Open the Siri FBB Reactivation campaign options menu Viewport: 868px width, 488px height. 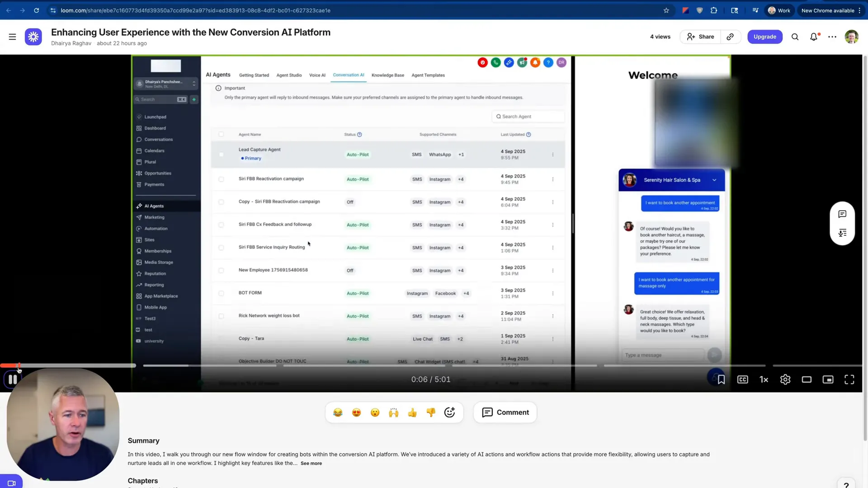552,179
